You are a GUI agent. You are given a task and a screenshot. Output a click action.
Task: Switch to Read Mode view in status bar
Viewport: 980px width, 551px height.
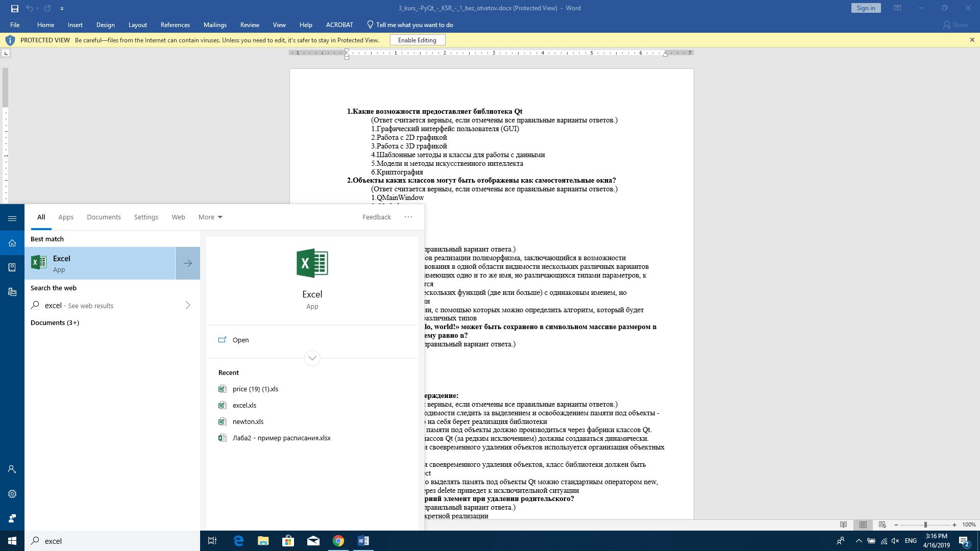[843, 524]
